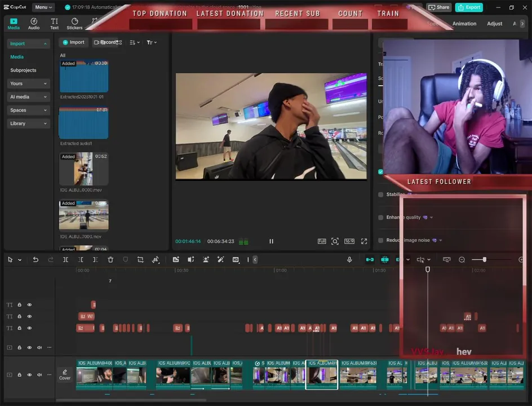Hide the top text track with its eye icon
This screenshot has width=532, height=406.
coord(29,305)
